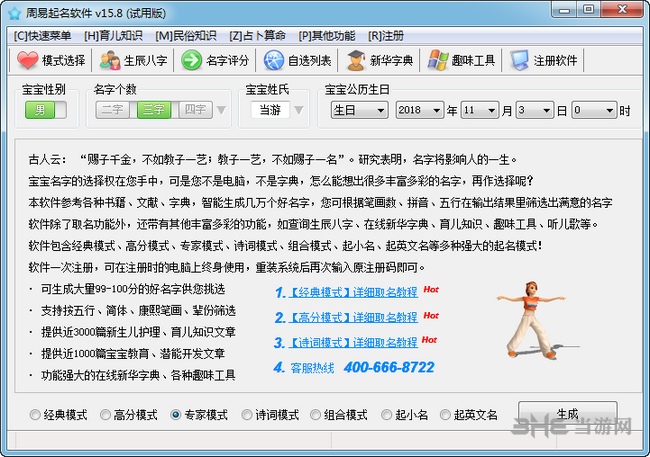Minimize the 周易起名软件 window
Viewport: 650px width, 457px height.
[565, 10]
